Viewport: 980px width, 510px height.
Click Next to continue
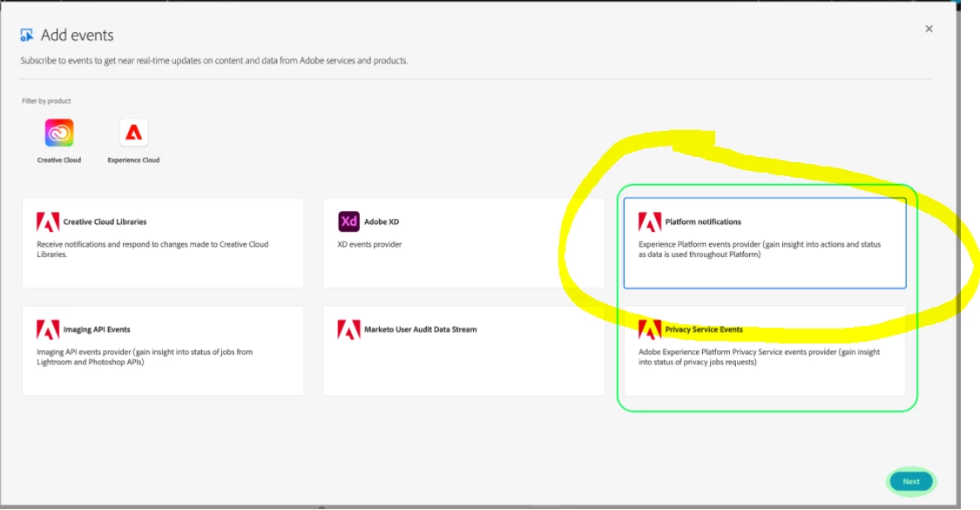click(x=911, y=481)
